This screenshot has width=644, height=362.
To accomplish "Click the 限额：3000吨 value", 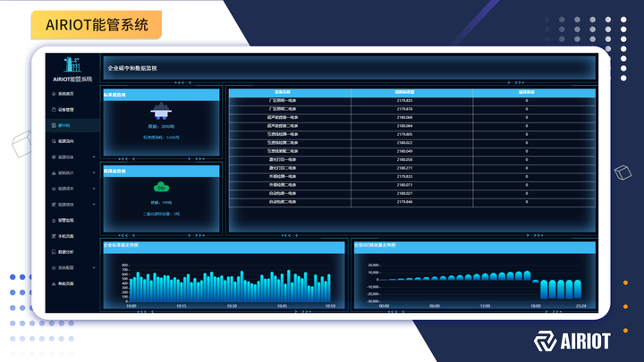I will 161,126.
